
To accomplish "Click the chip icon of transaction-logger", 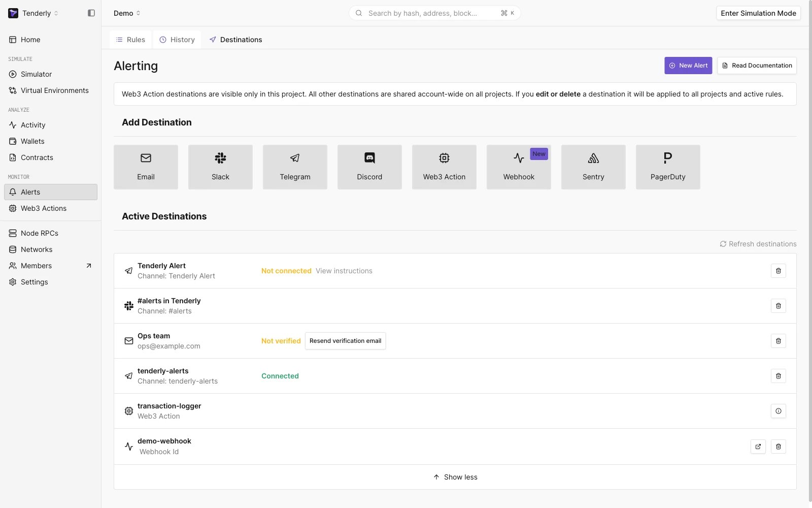I will (129, 411).
